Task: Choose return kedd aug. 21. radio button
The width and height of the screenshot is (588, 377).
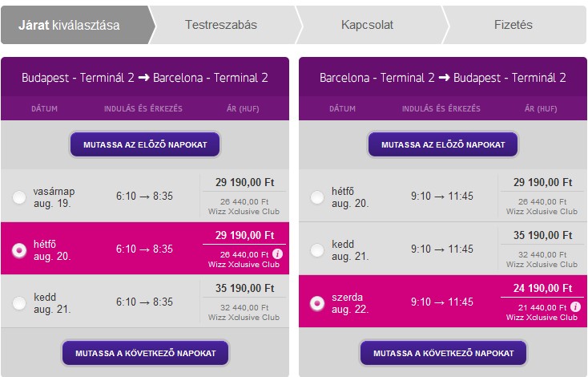Action: point(317,249)
